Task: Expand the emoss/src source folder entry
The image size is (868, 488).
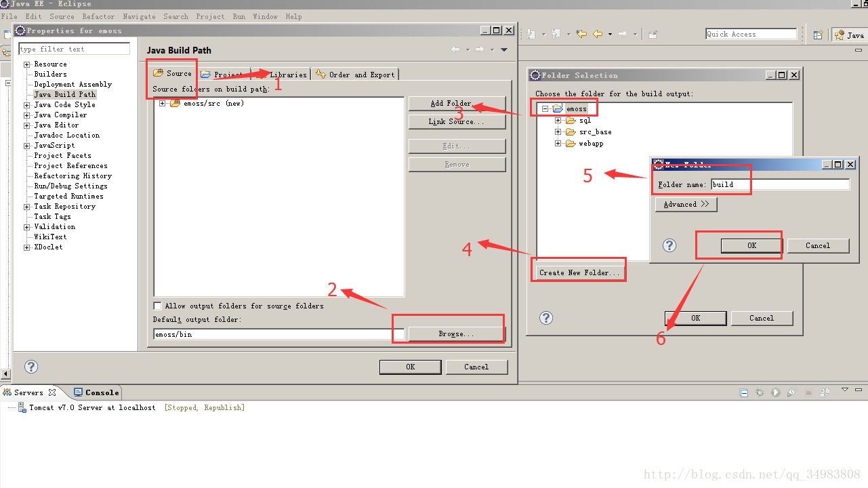Action: tap(163, 104)
